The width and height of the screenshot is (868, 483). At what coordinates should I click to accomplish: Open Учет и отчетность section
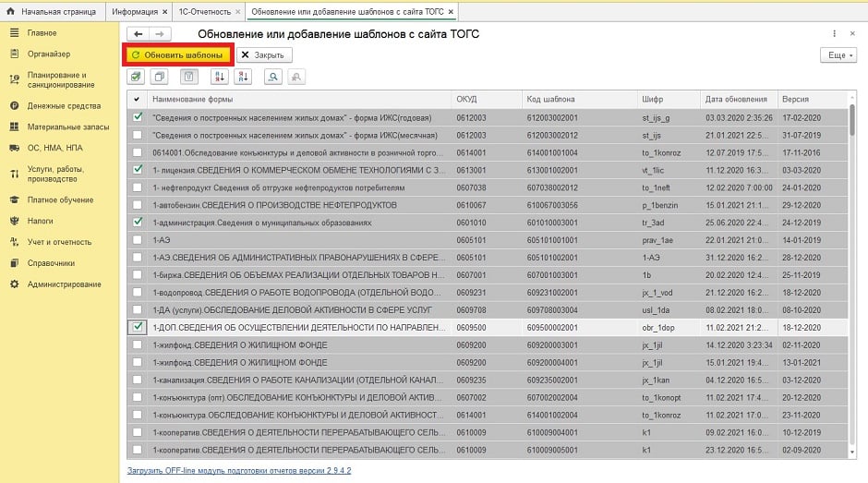[x=59, y=242]
